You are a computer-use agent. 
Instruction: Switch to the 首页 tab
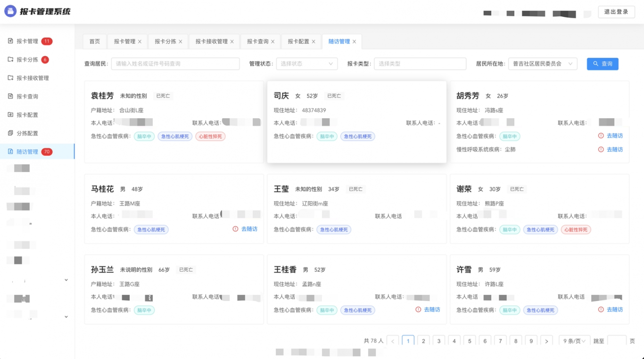[x=95, y=41]
